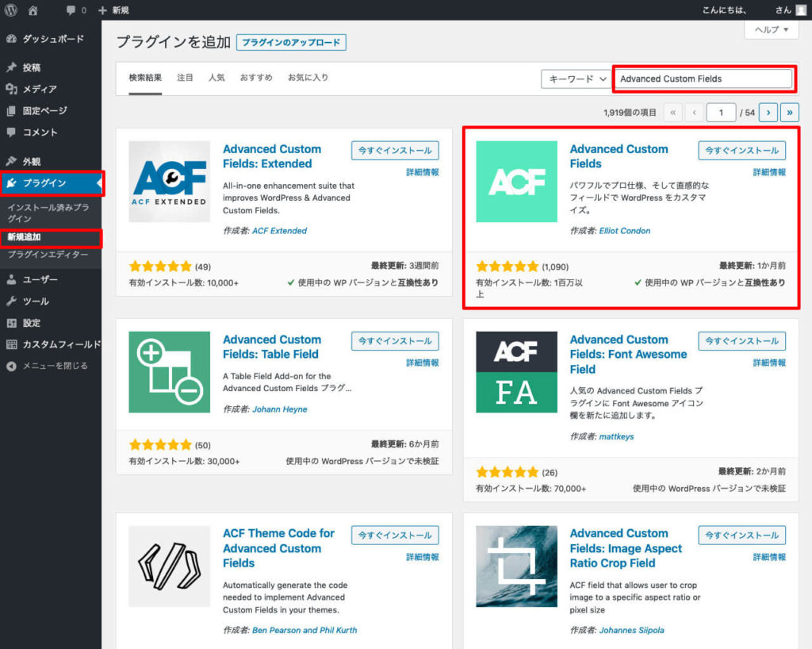Go to the next results page
This screenshot has width=812, height=649.
pyautogui.click(x=768, y=113)
